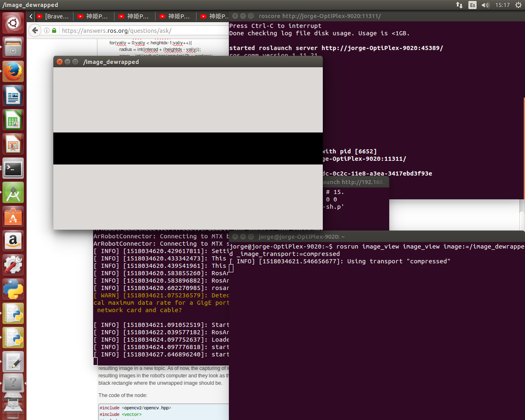Launch Firefox from the launcher

pyautogui.click(x=13, y=71)
